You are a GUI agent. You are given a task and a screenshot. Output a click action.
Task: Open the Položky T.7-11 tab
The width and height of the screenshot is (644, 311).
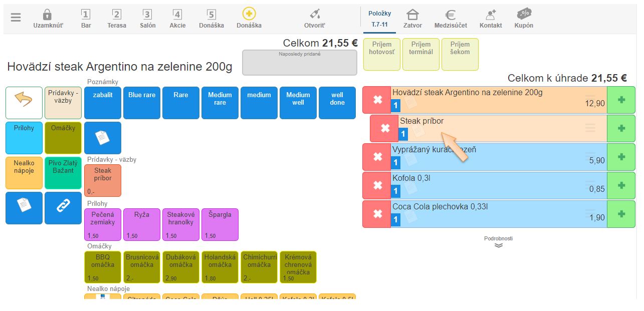[x=379, y=19]
